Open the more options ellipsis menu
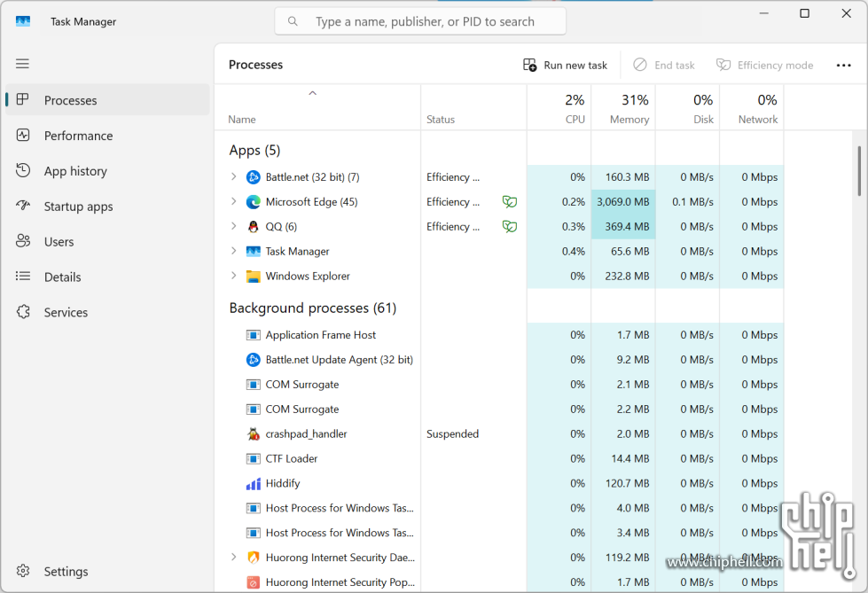The height and width of the screenshot is (593, 868). (x=844, y=66)
